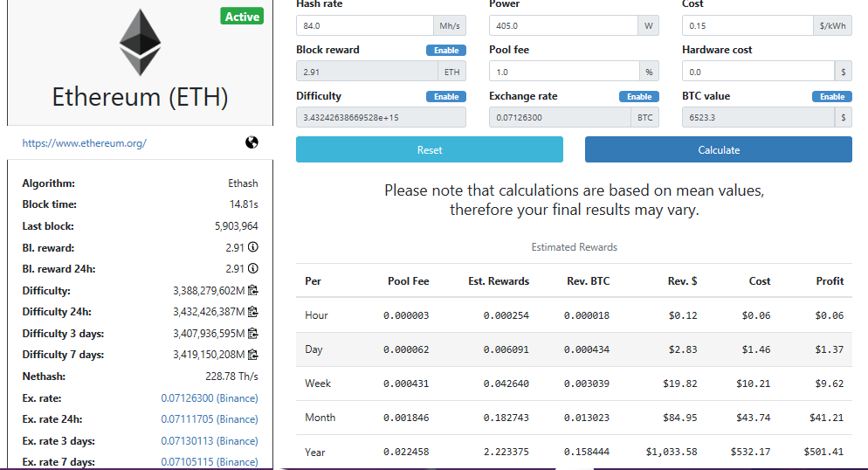The image size is (868, 470).
Task: Select the Year row label
Action: tap(315, 453)
